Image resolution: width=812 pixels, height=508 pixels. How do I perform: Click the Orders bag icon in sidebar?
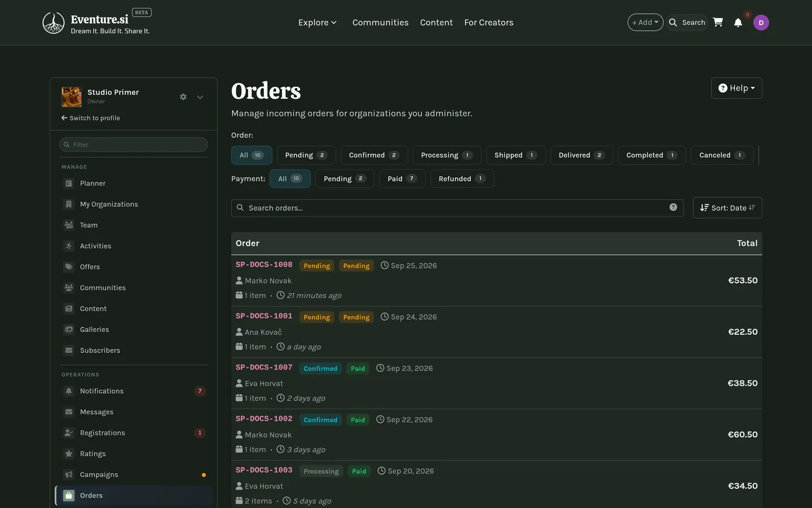pyautogui.click(x=69, y=496)
